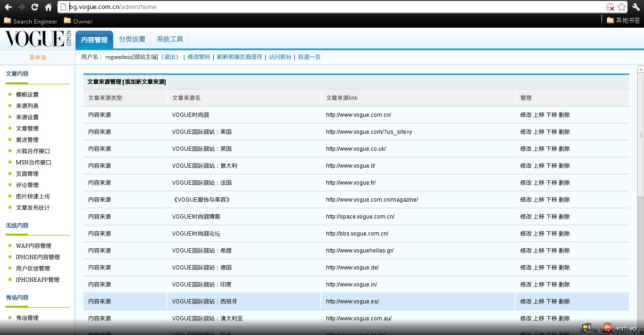Open 评论管理 in sidebar
The image size is (644, 335).
coord(27,185)
